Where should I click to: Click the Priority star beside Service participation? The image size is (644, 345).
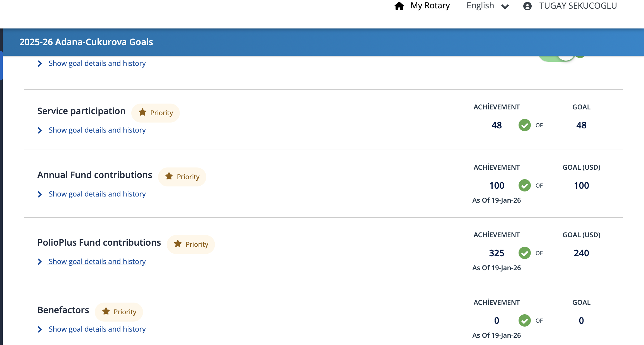coord(142,112)
